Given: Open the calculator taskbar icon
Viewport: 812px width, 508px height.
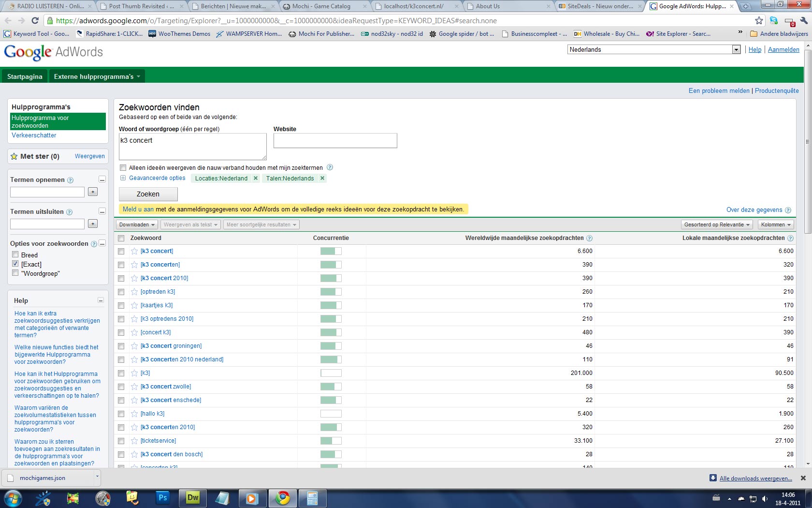Looking at the screenshot, I should (312, 498).
